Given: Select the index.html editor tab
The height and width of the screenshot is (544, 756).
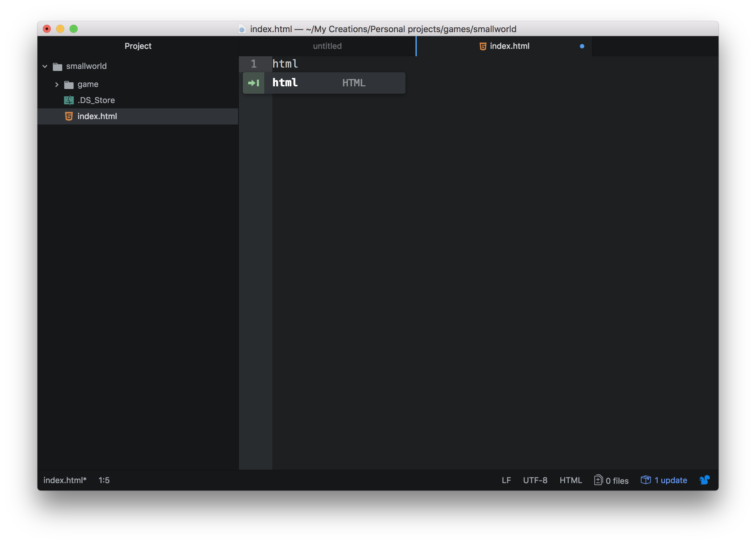Looking at the screenshot, I should pyautogui.click(x=509, y=46).
